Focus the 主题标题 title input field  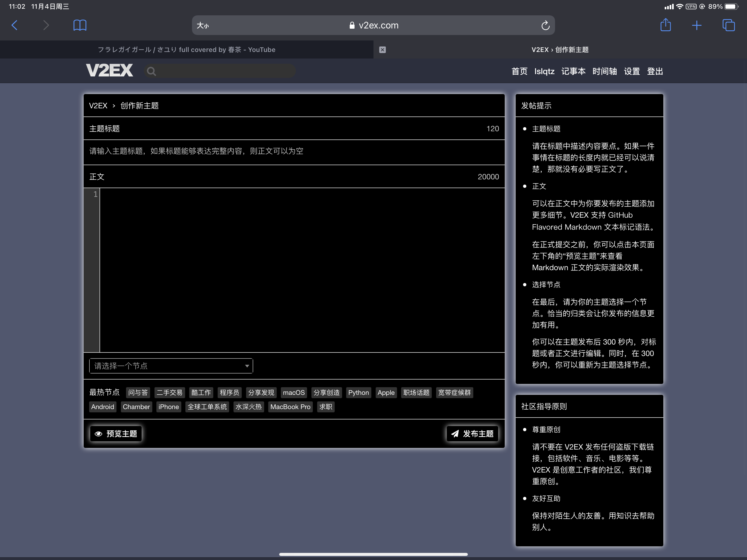[x=294, y=151]
